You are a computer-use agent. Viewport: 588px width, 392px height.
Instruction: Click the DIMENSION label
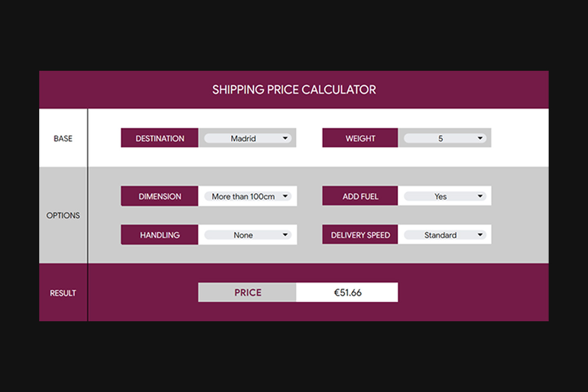pos(160,196)
